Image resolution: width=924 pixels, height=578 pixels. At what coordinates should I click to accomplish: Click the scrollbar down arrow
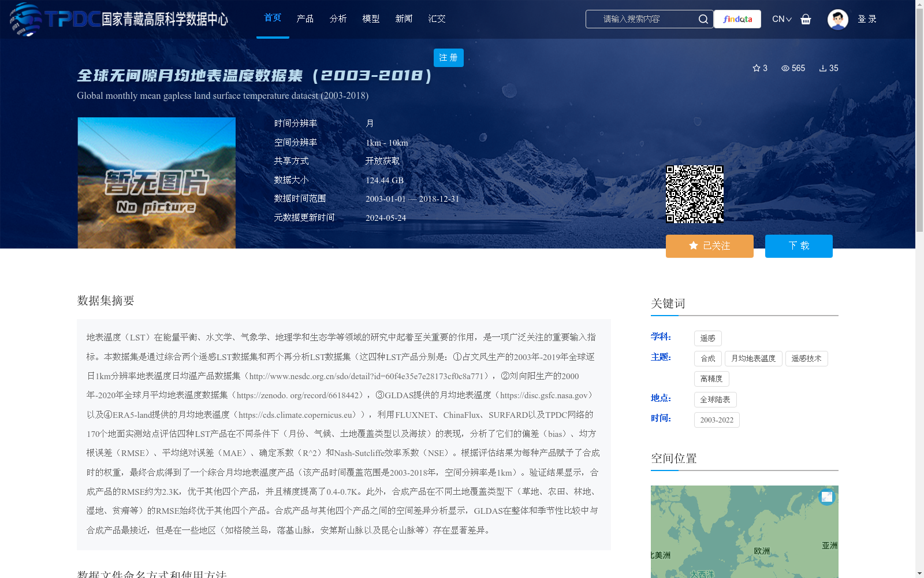pos(919,573)
